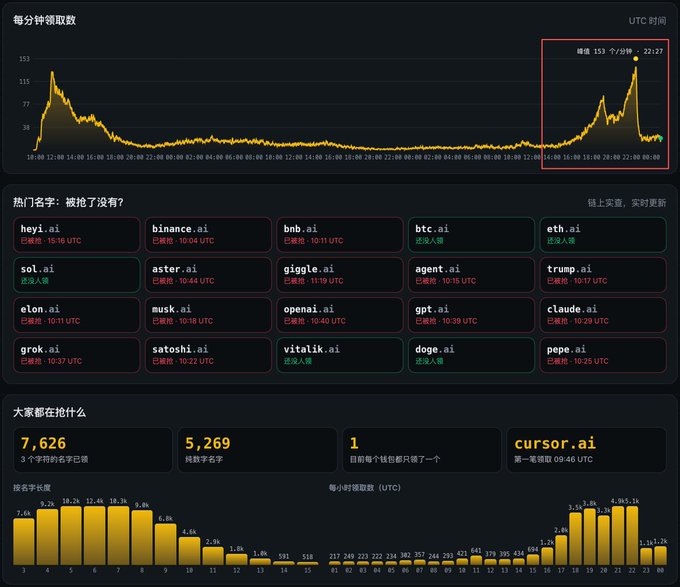Screen dimensions: 680x587
Task: Select the bnb.ai card
Action: (x=340, y=235)
